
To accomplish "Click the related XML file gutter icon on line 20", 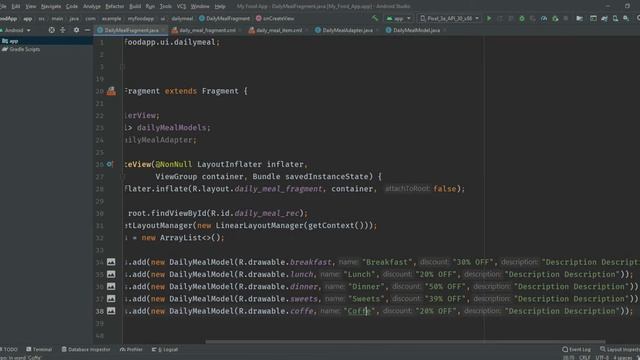I will [111, 91].
